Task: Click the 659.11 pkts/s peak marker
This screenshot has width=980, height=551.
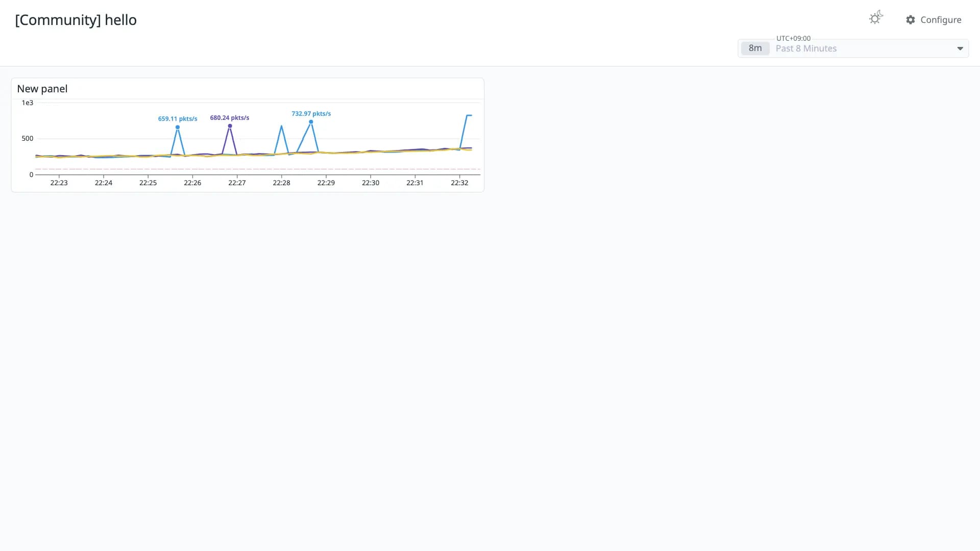Action: coord(178,127)
